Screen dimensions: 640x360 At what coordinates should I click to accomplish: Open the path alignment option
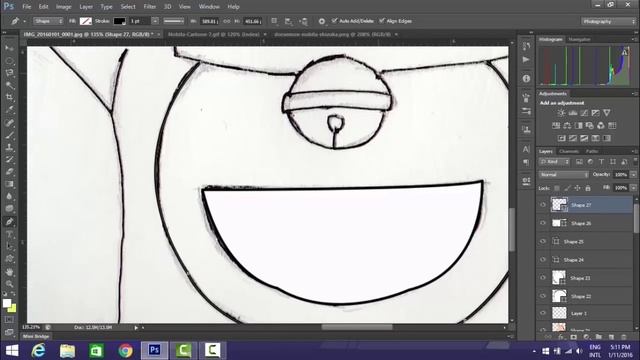tap(289, 21)
